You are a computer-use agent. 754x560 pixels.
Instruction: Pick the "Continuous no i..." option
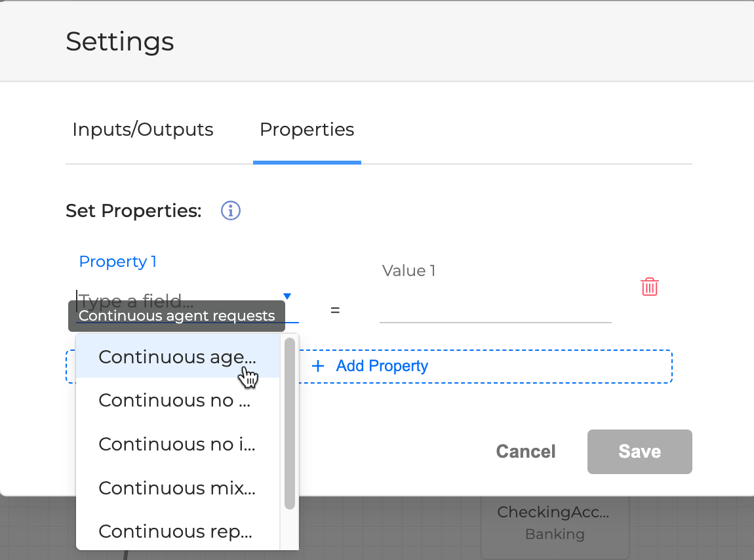[x=177, y=444]
